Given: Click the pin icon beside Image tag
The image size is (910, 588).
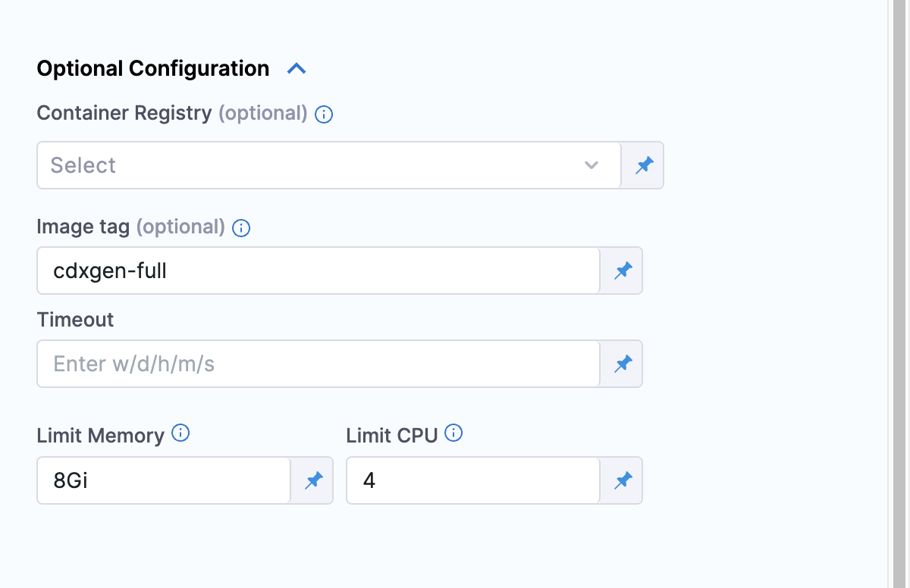Looking at the screenshot, I should (x=623, y=271).
